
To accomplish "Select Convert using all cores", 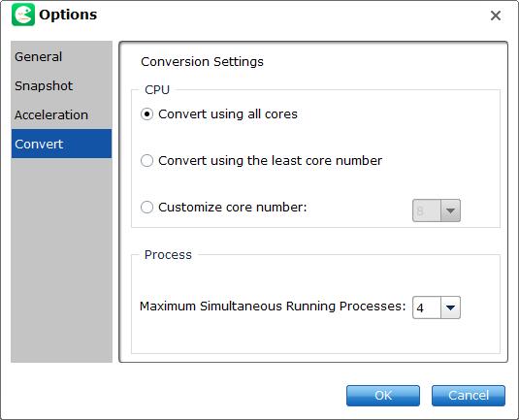I will tap(219, 114).
